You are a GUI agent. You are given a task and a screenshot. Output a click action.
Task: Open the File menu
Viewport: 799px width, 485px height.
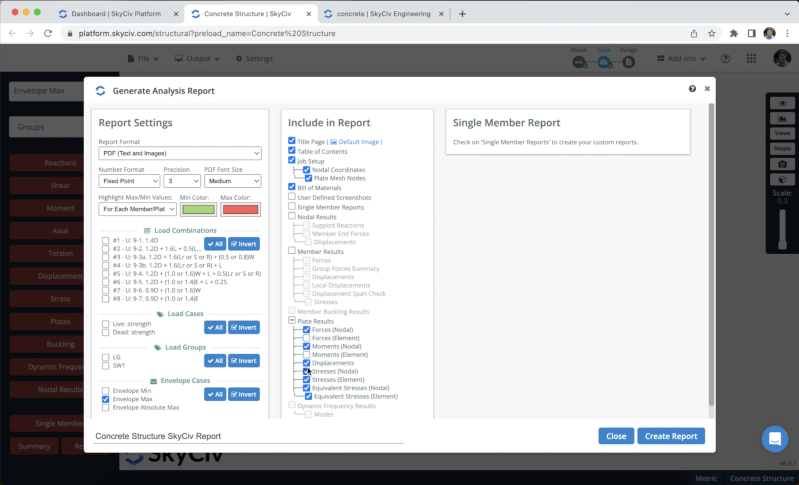pos(143,59)
